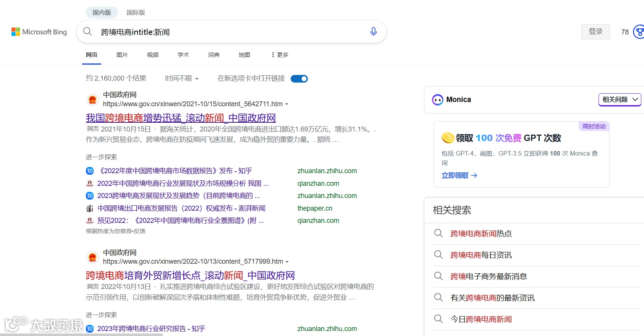Open 预见2022 跨境电商行业全景图谱 link

coord(181,221)
